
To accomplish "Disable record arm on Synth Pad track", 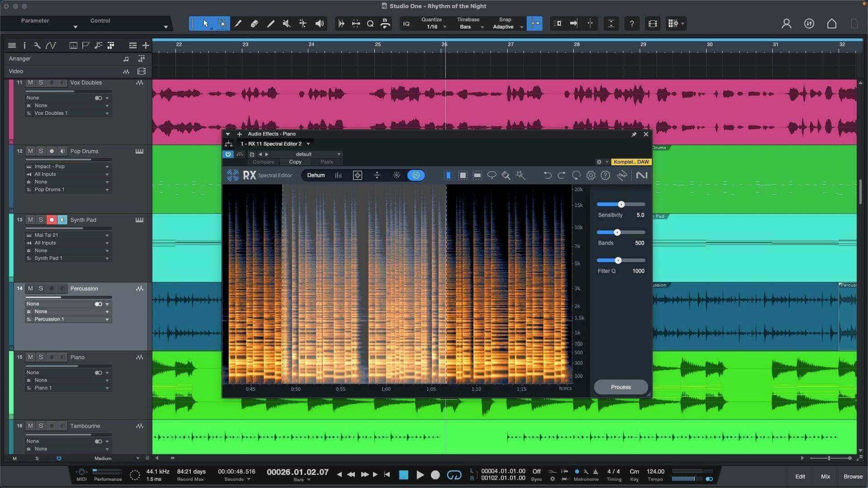I will point(52,220).
